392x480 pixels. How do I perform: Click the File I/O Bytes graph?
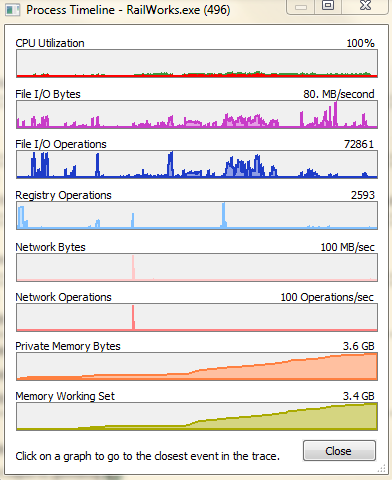click(x=197, y=114)
